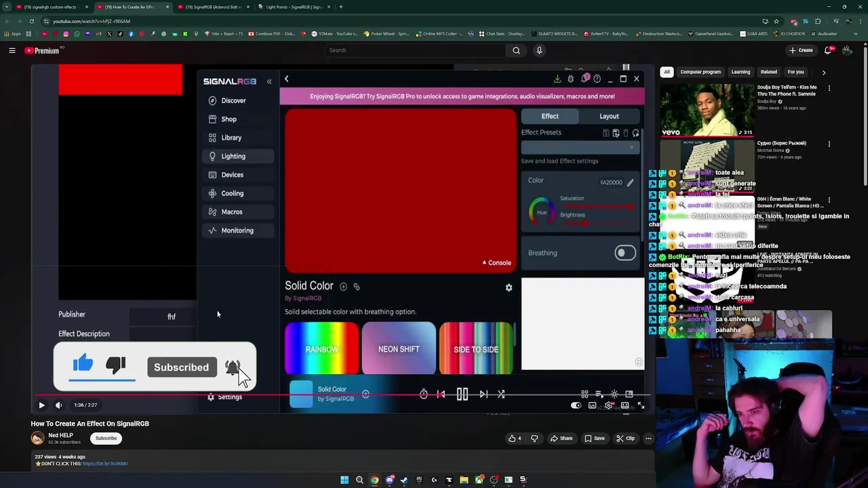The image size is (868, 488).
Task: Click the delete preset trash icon
Action: 626,133
